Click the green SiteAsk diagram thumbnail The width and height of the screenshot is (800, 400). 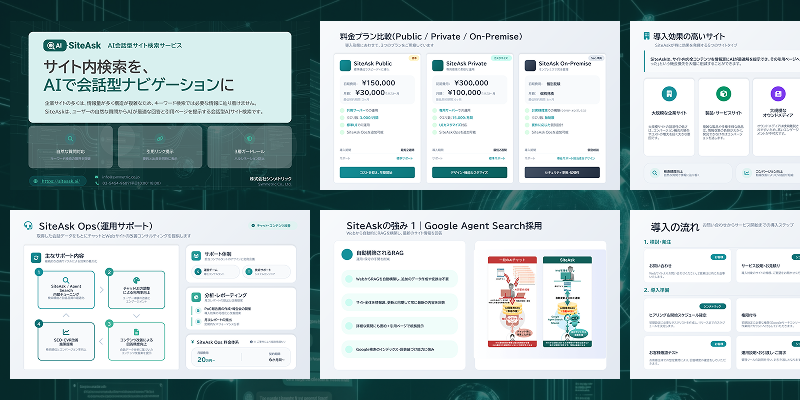[567, 302]
